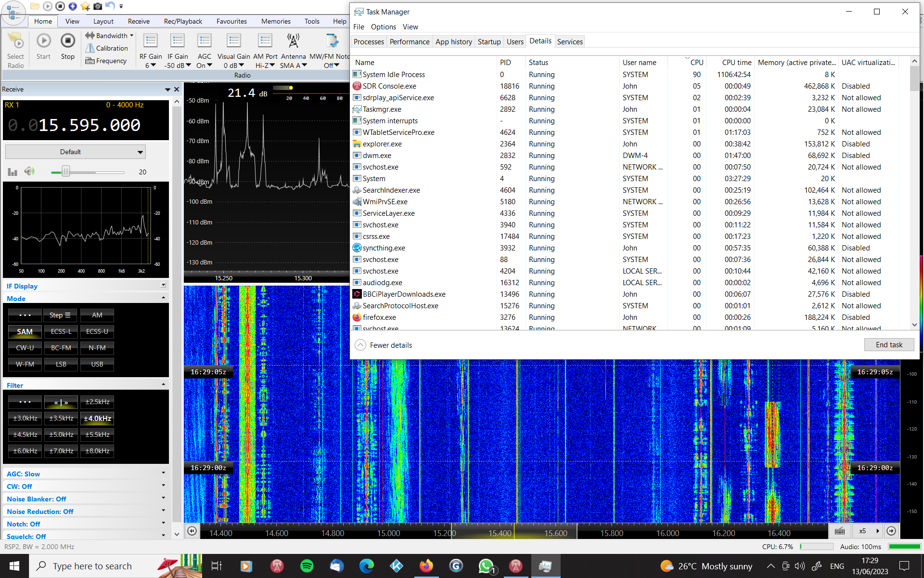Click the Stop radio icon
This screenshot has height=578, width=924.
click(x=68, y=41)
